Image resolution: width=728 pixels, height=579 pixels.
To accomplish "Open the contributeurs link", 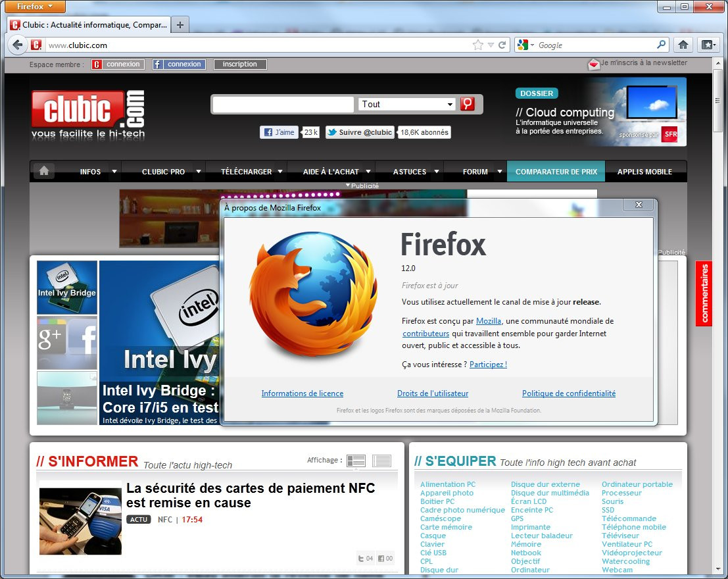I will tap(425, 333).
